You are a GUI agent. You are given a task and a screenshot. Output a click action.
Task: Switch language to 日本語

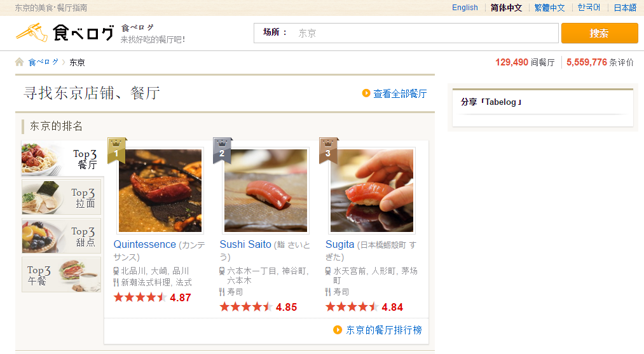coord(625,8)
